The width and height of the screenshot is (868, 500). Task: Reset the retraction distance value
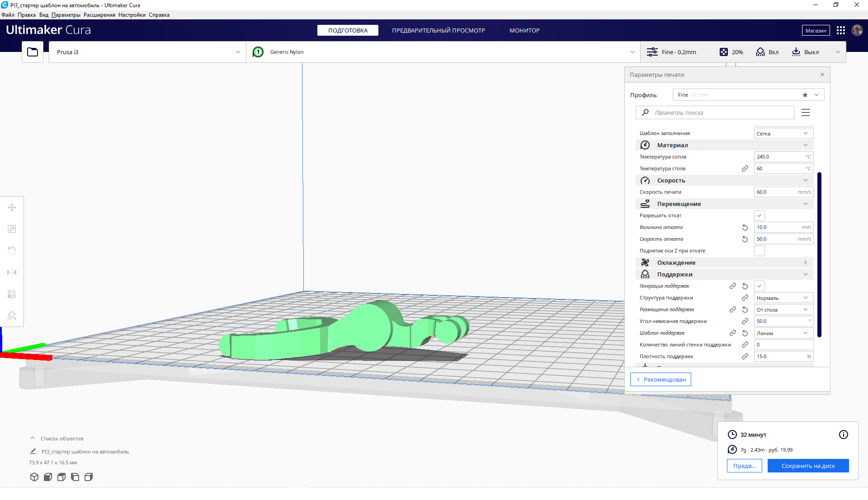tap(745, 227)
